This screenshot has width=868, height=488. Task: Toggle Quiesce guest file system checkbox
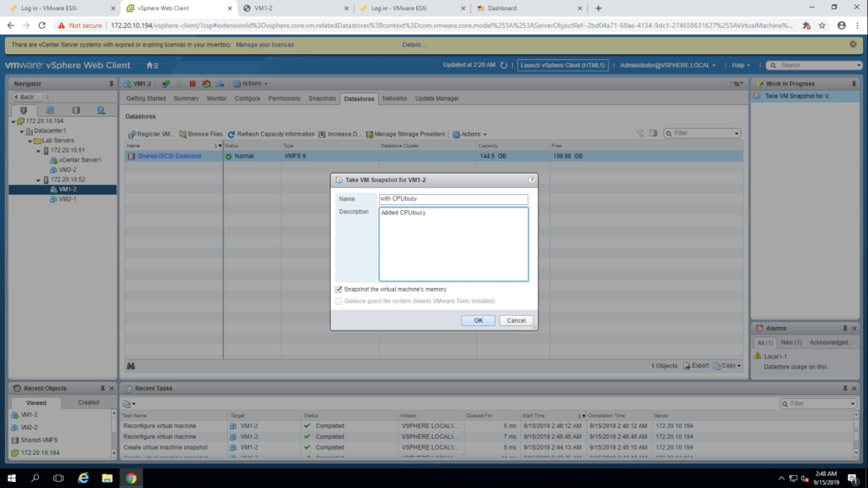(x=339, y=301)
